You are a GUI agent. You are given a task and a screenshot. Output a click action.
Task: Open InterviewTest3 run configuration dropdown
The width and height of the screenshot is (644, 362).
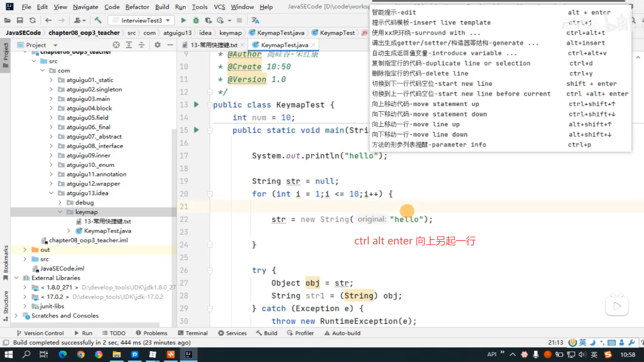coord(141,20)
